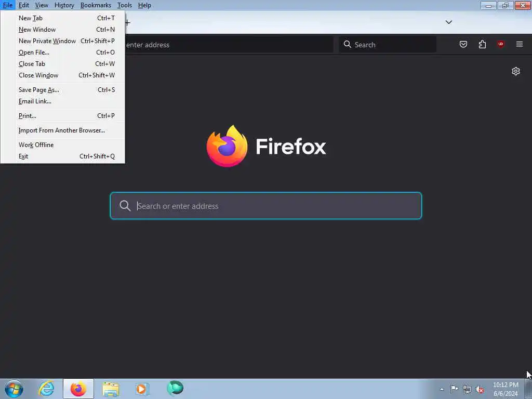Restore down the Firefox window
Image resolution: width=532 pixels, height=399 pixels.
click(506, 5)
